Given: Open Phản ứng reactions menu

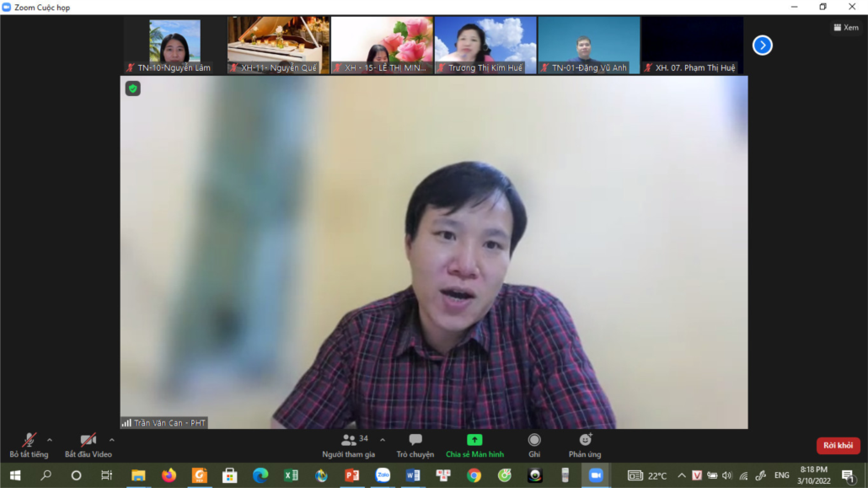Looking at the screenshot, I should (585, 444).
